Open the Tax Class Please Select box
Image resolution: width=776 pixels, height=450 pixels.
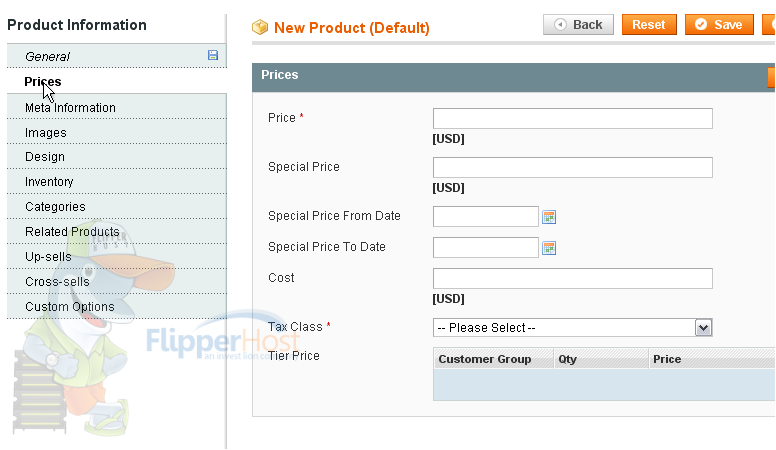click(x=573, y=328)
